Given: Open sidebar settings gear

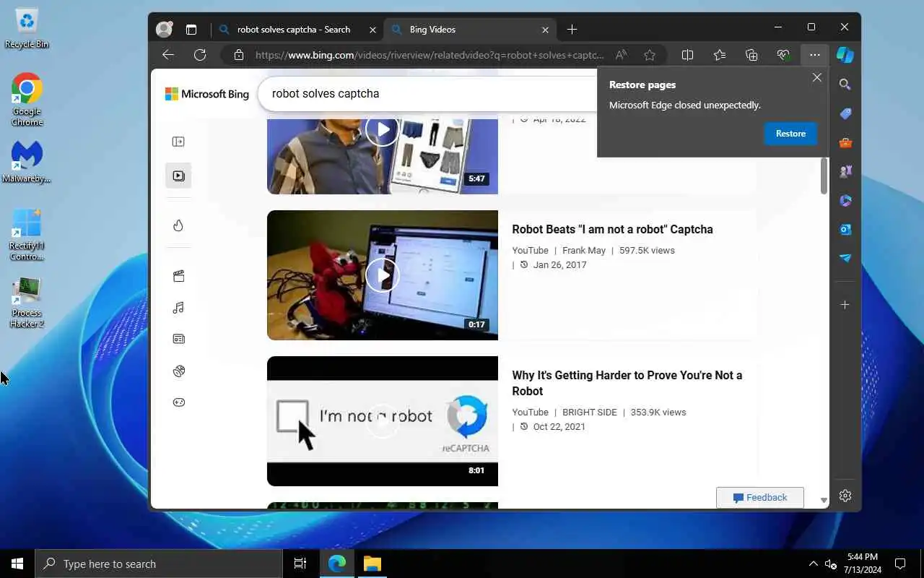Looking at the screenshot, I should [845, 496].
